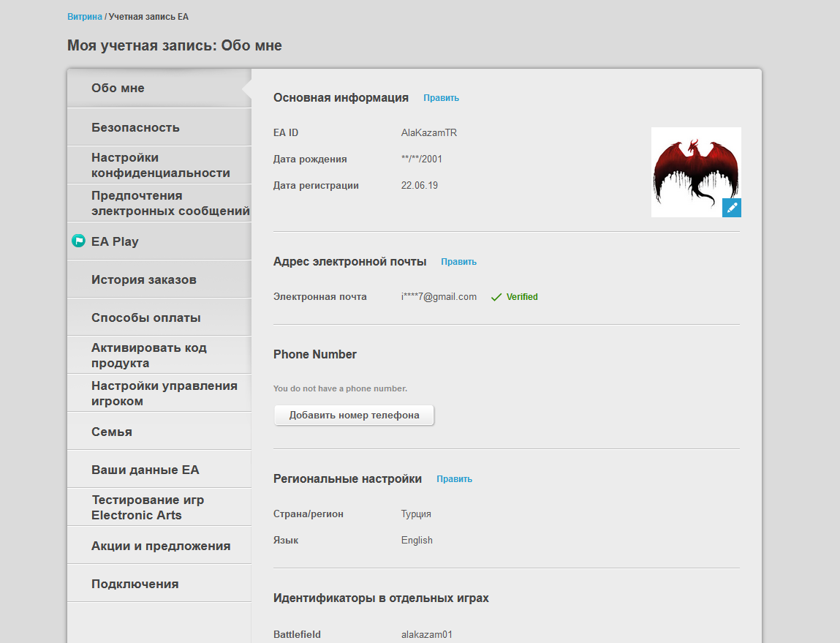The width and height of the screenshot is (840, 643).
Task: Click the EA Play flag icon
Action: click(x=78, y=241)
